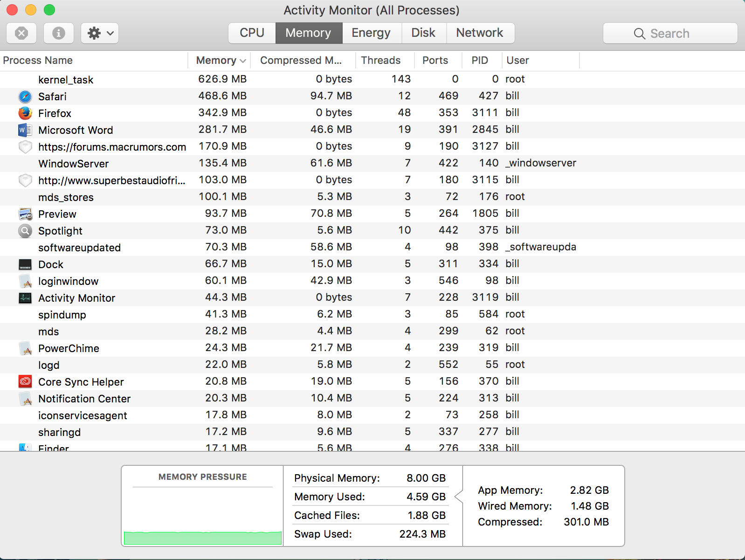Select the logd process row
The width and height of the screenshot is (745, 560).
pyautogui.click(x=372, y=365)
